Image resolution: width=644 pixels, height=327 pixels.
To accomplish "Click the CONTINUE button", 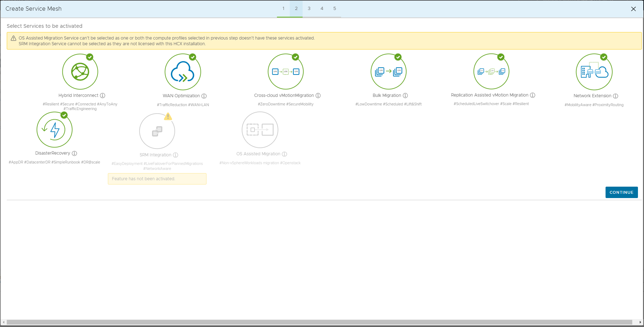I will coord(622,192).
